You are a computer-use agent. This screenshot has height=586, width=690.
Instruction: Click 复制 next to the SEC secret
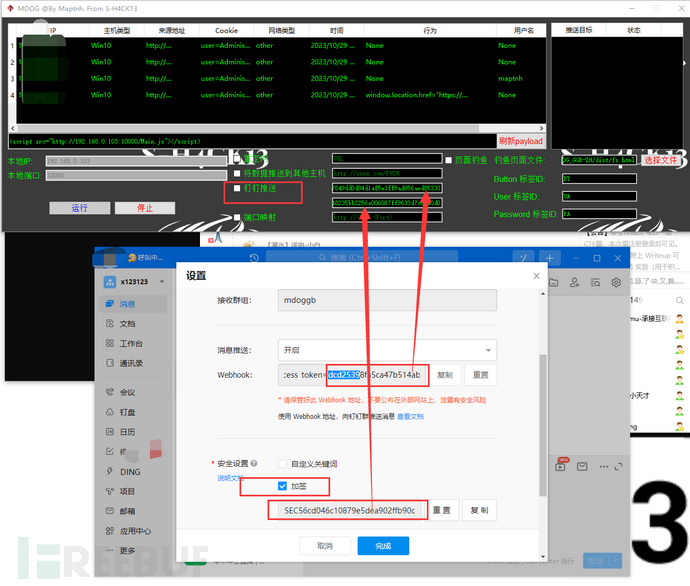pos(479,510)
